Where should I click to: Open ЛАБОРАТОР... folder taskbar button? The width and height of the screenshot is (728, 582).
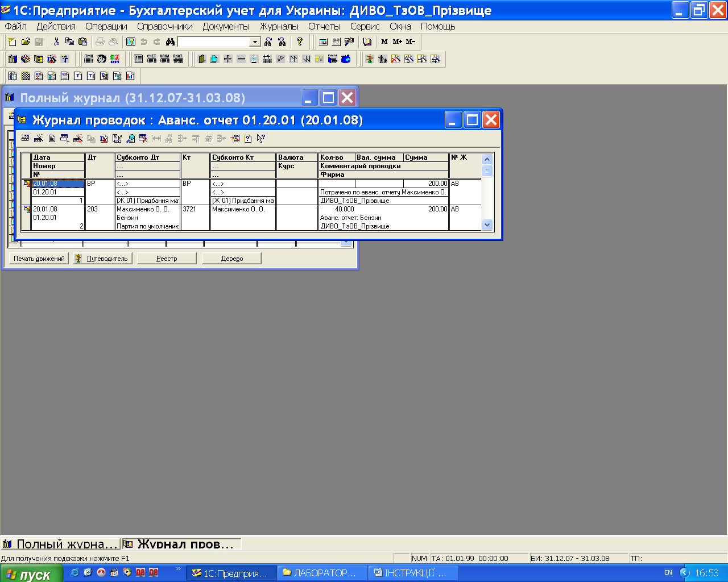click(323, 573)
